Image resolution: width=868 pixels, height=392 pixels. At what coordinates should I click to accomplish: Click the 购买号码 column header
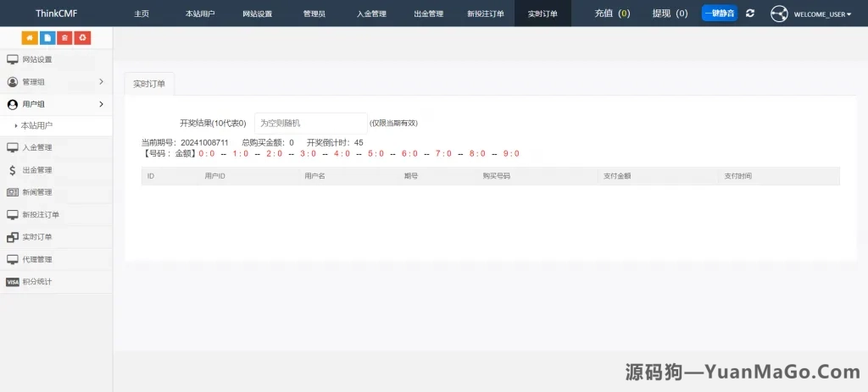coord(496,176)
